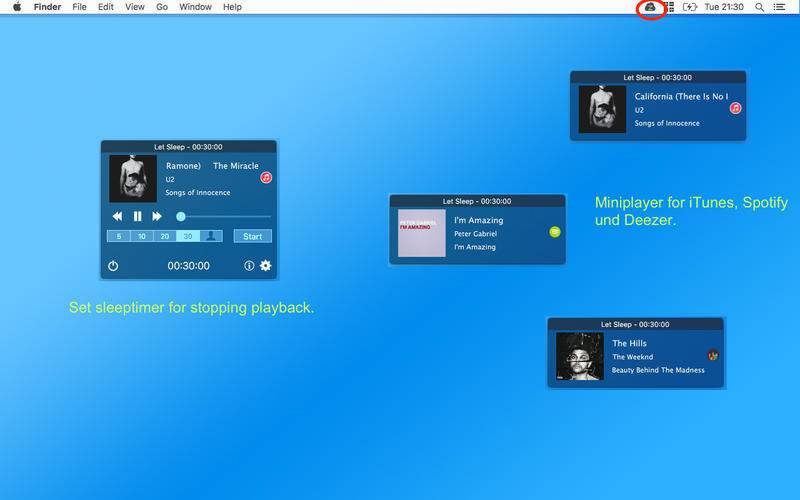Open the Go menu
Screen dimensions: 800x500
click(x=162, y=7)
